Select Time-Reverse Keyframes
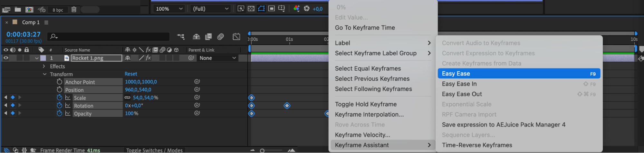This screenshot has height=153, width=644. pyautogui.click(x=519, y=145)
